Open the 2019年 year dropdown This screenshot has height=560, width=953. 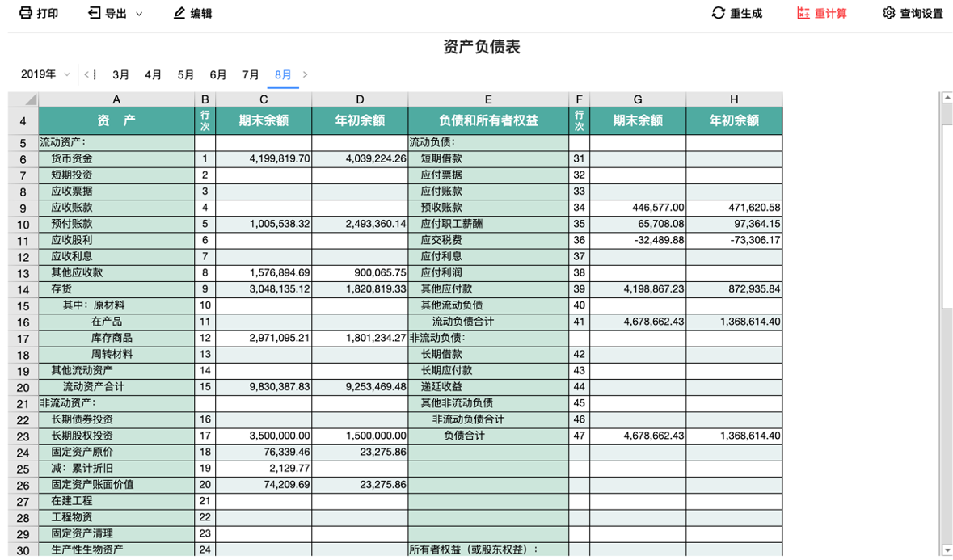[x=45, y=74]
